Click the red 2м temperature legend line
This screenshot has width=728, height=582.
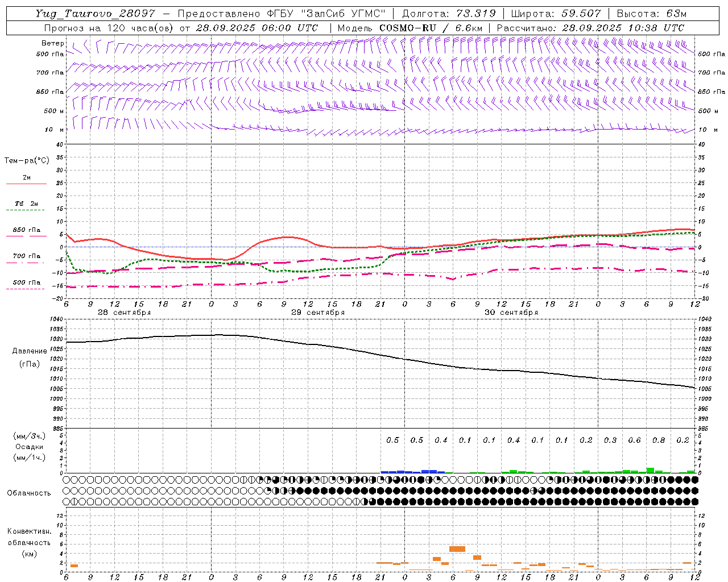click(x=26, y=184)
